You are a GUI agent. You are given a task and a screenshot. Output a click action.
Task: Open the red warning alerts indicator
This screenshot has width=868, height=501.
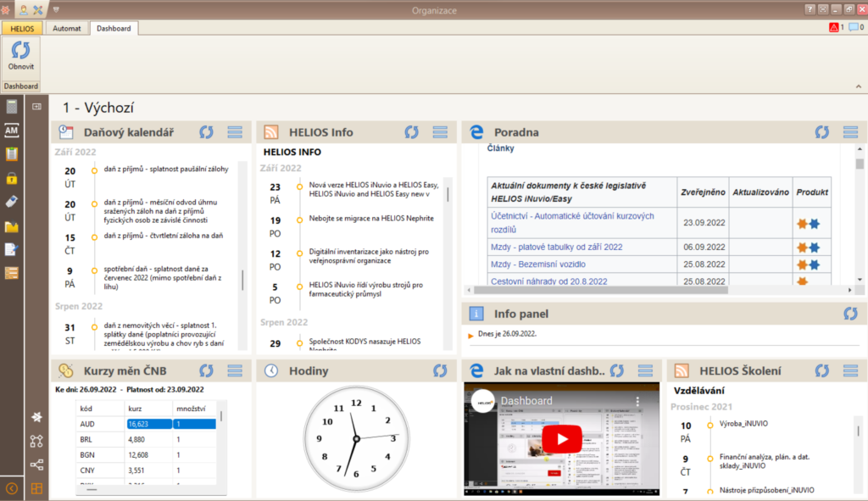[x=836, y=27]
